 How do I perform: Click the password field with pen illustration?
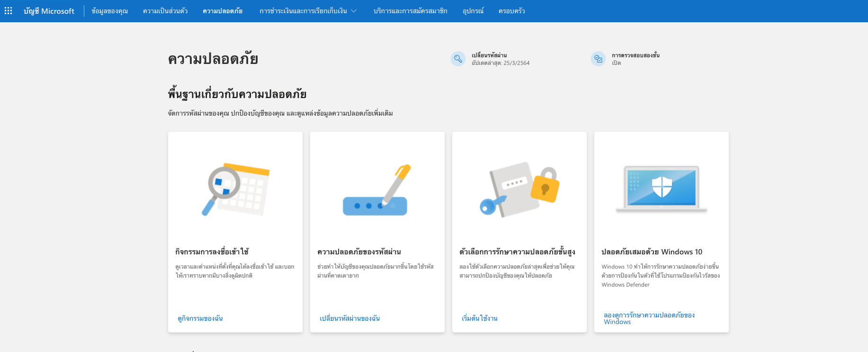[377, 190]
